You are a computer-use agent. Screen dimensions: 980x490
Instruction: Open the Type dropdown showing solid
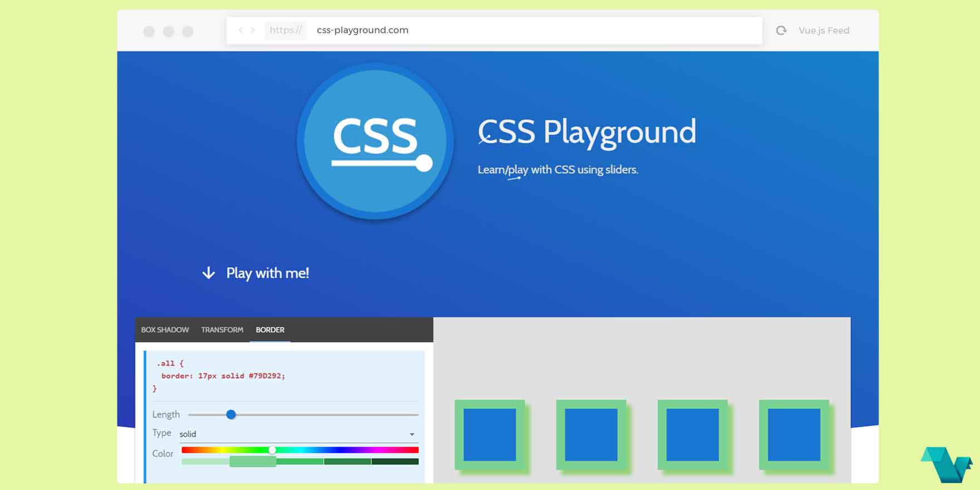click(x=298, y=434)
